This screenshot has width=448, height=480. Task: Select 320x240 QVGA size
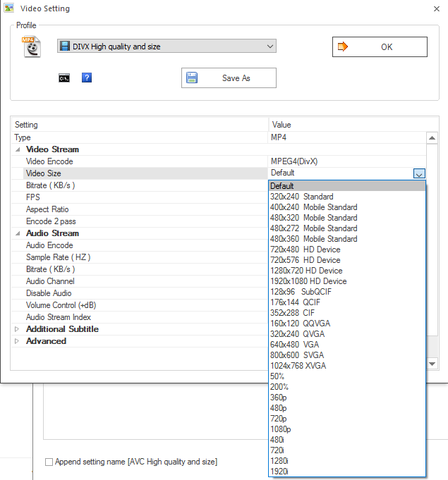coord(347,334)
